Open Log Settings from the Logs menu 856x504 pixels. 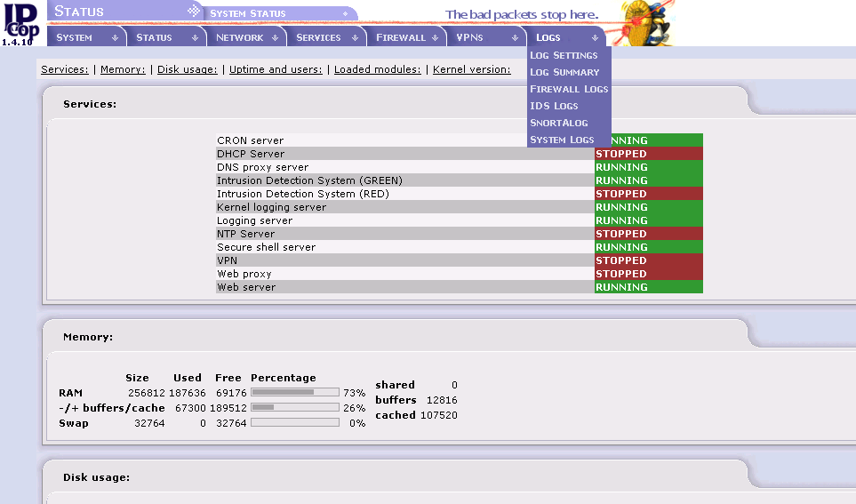tap(564, 55)
